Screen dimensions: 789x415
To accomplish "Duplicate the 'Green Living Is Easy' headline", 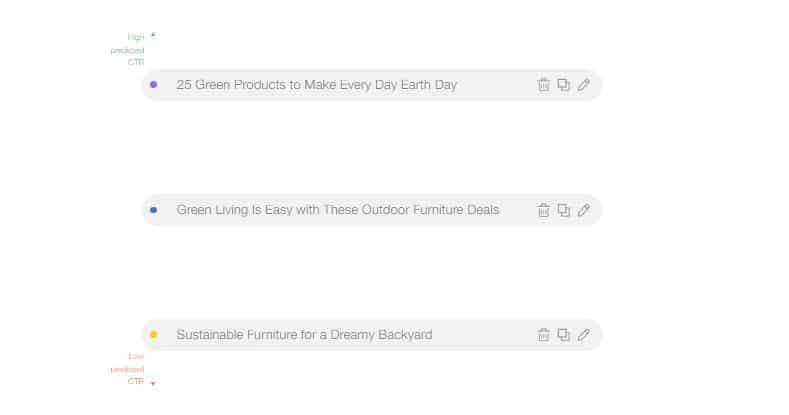I will [x=564, y=210].
